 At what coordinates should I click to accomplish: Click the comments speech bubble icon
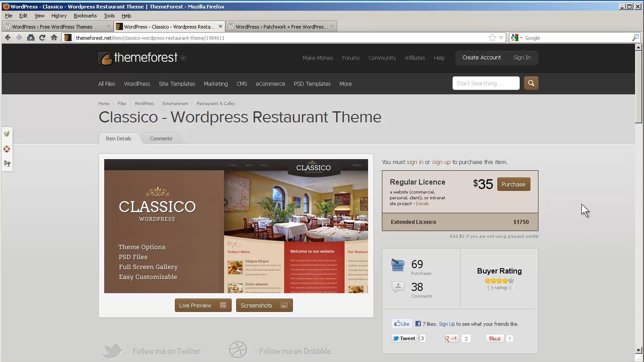(398, 287)
